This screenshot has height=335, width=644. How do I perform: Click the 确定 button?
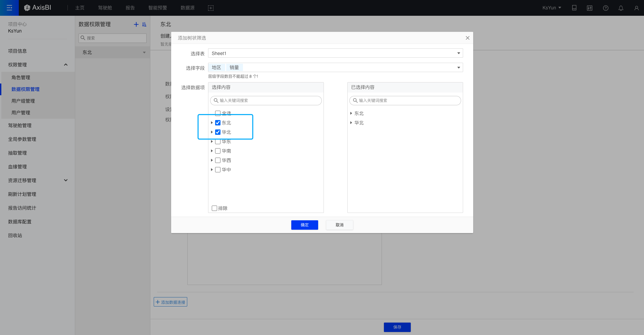(304, 225)
